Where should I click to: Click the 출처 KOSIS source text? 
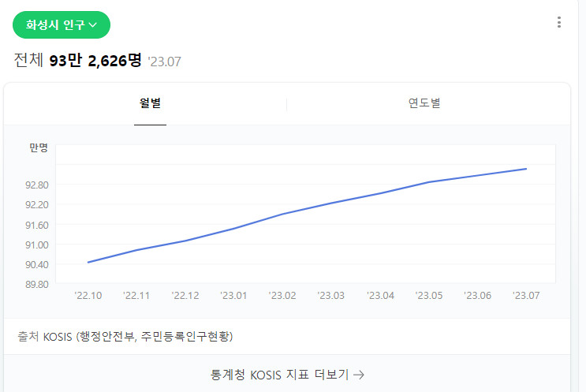[125, 336]
